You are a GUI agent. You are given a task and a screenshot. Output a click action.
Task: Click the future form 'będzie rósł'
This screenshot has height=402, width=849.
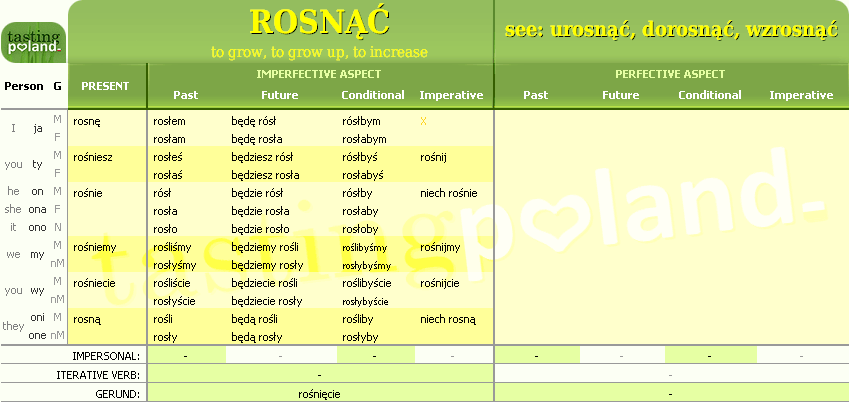tap(258, 193)
